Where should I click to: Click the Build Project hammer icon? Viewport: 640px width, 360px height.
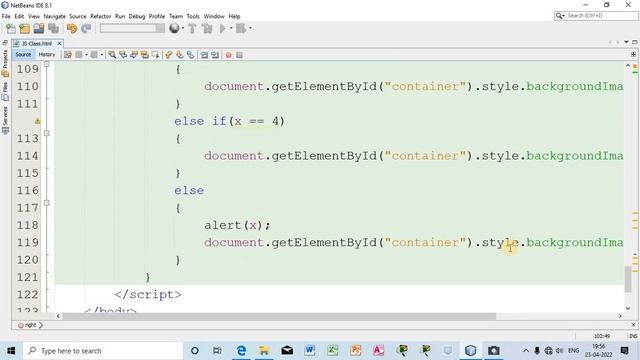pyautogui.click(x=192, y=29)
